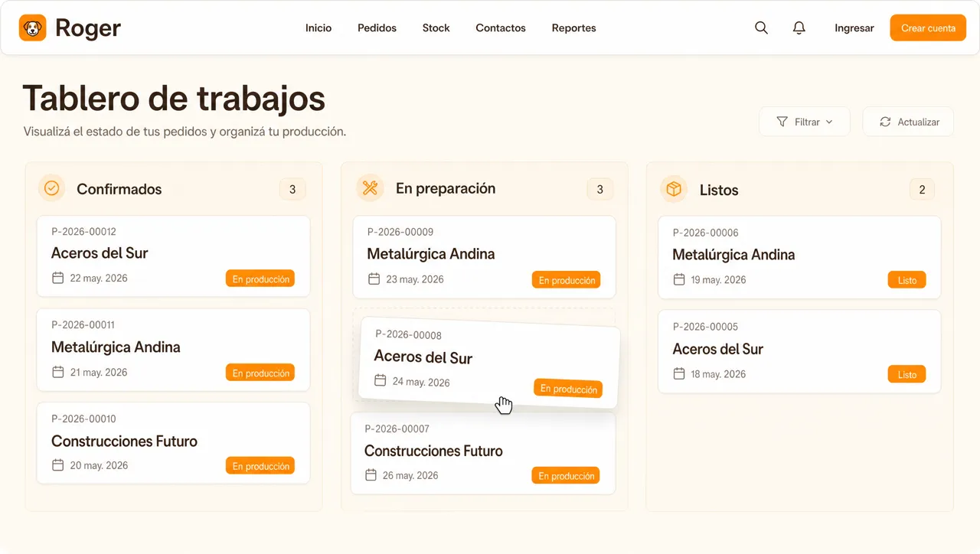Screen dimensions: 980x554
Task: Click calendar icon beside 20 may. 2026
Action: pyautogui.click(x=57, y=465)
